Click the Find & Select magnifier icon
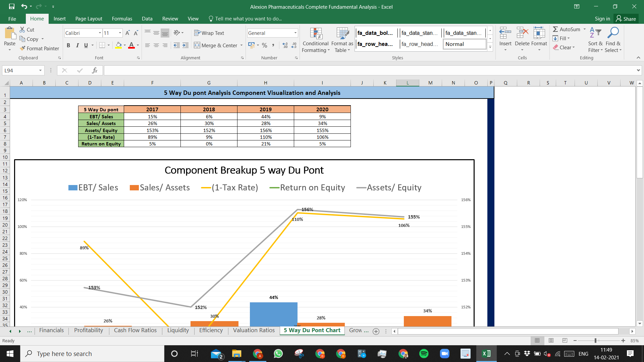 coord(613,33)
